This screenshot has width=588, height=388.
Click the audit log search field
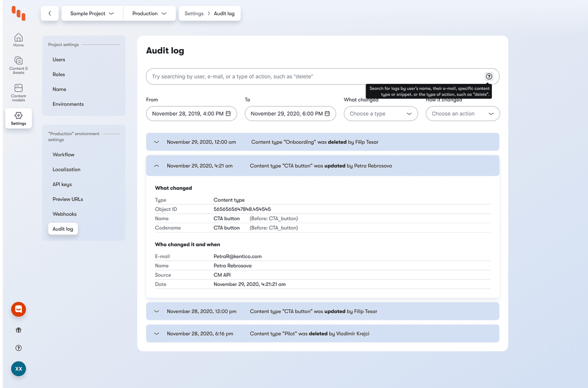click(294, 77)
